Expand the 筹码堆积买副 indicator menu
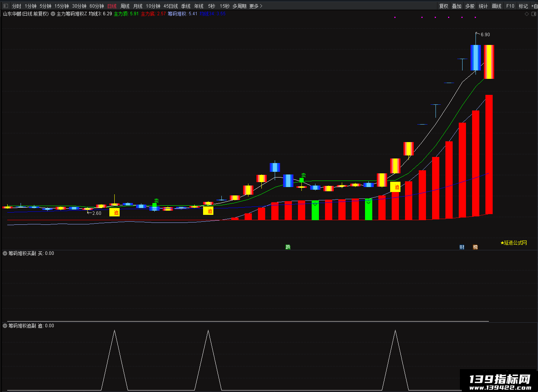 [x=5, y=253]
